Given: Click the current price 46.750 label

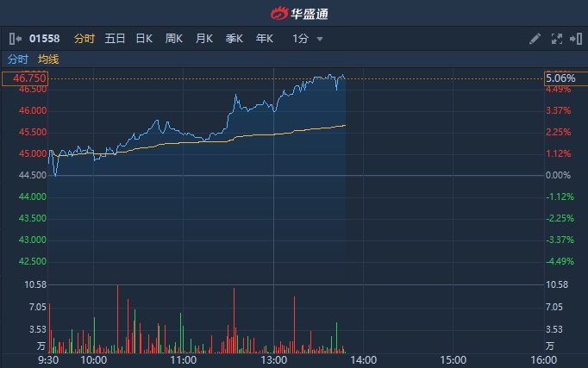Looking at the screenshot, I should [x=24, y=78].
